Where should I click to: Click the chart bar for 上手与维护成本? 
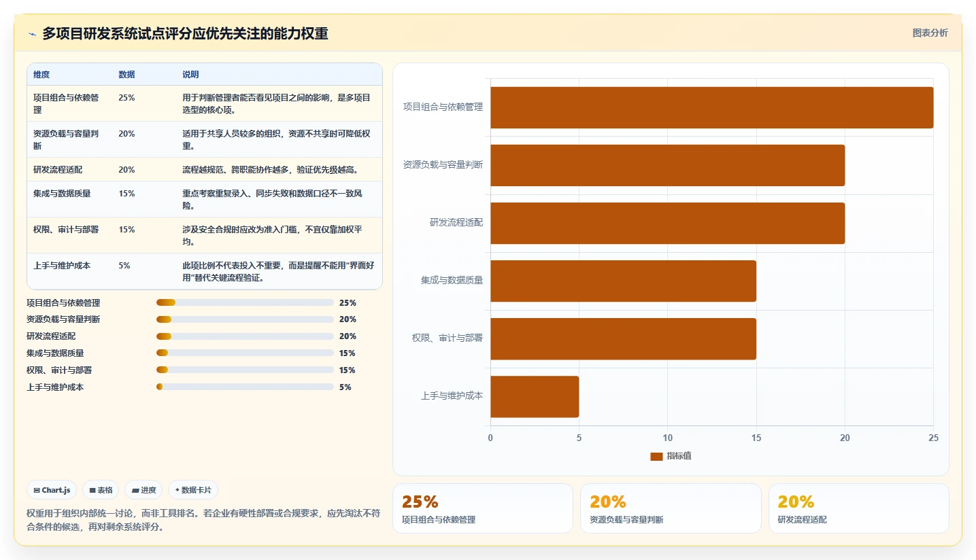coord(535,396)
